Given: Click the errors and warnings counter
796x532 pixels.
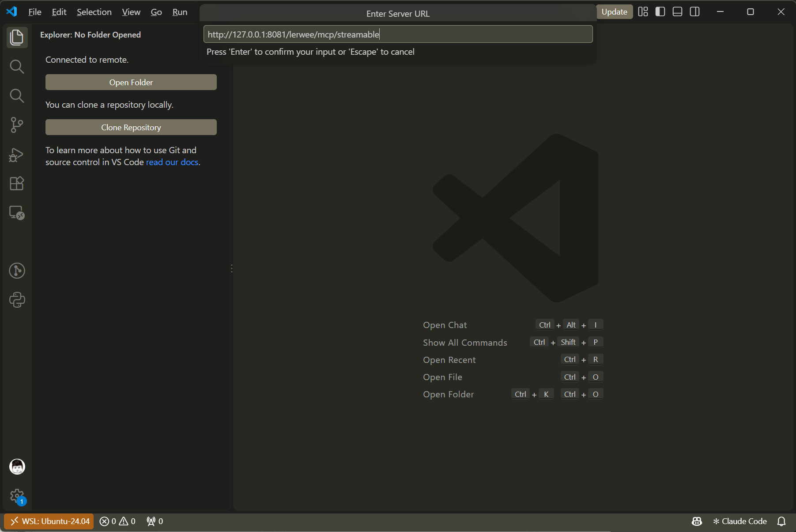Looking at the screenshot, I should point(117,521).
